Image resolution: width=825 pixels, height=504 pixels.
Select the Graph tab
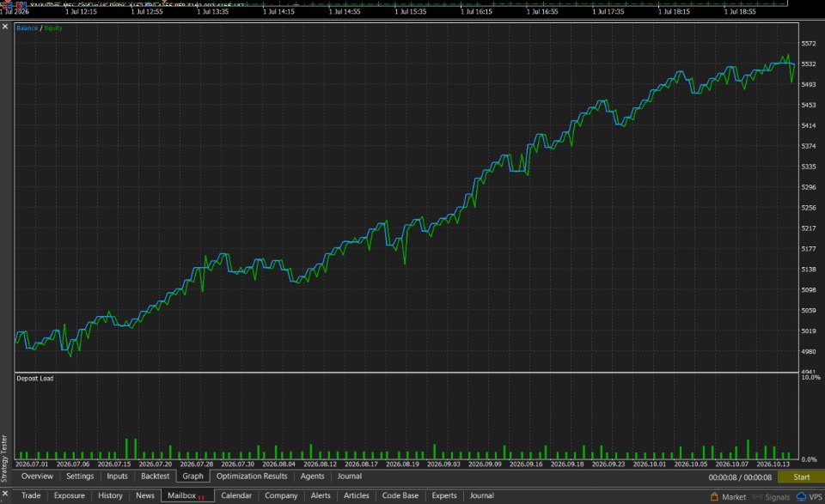(x=193, y=477)
